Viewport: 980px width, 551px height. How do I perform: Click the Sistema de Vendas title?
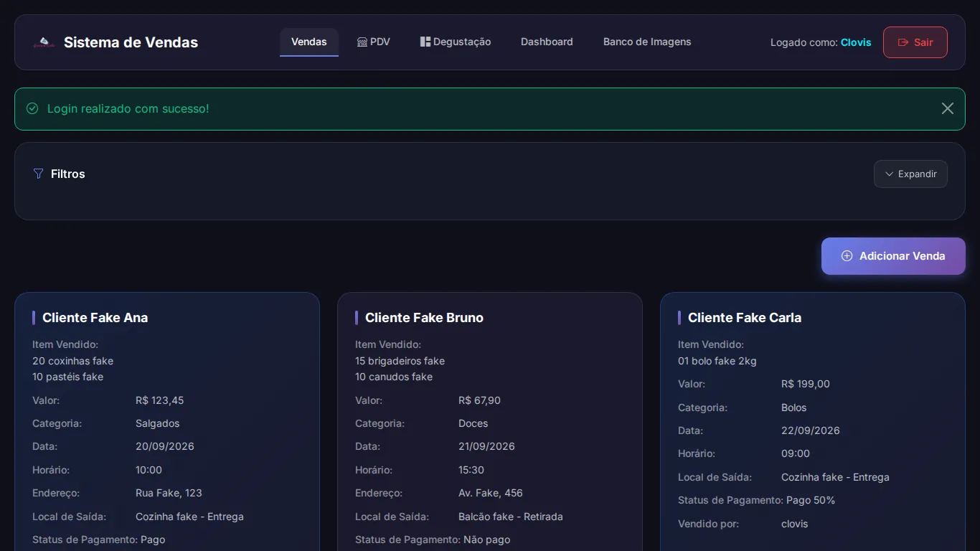click(131, 42)
